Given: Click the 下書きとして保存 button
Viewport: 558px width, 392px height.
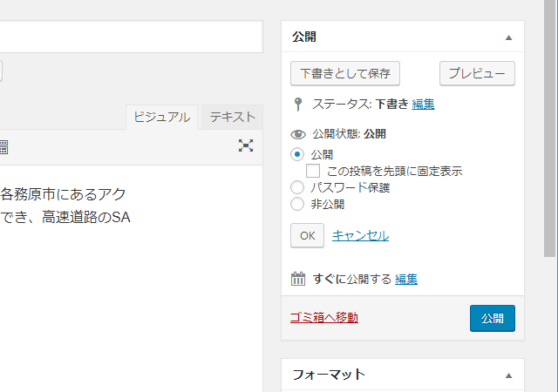Looking at the screenshot, I should 344,73.
